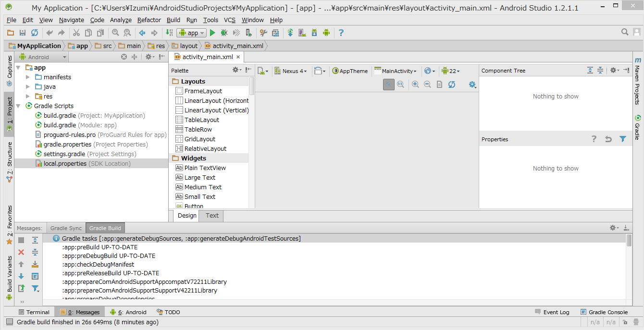Open the Refactor menu

[149, 20]
